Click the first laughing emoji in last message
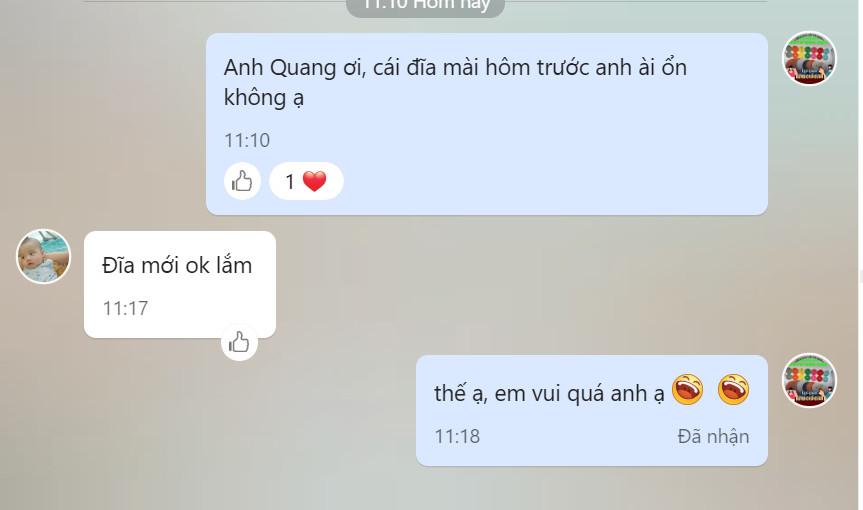 [687, 390]
